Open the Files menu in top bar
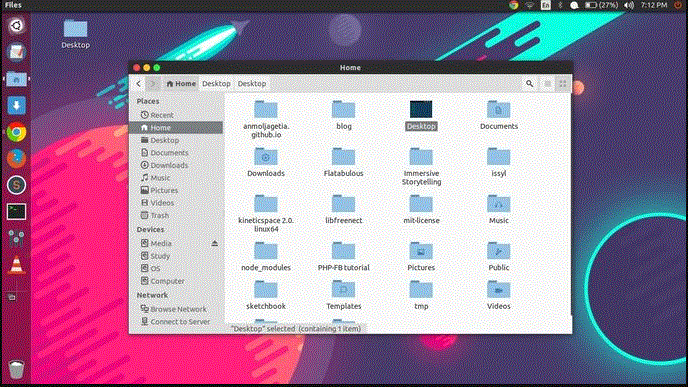 tap(13, 5)
